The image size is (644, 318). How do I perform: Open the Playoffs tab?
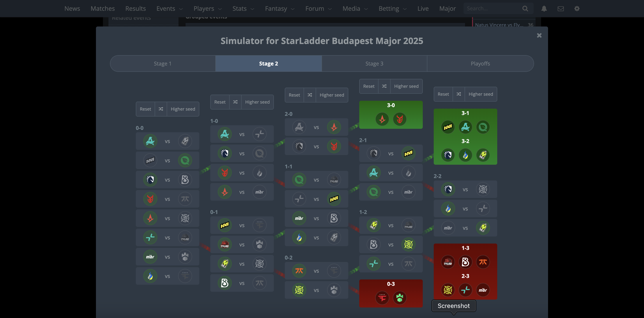tap(480, 64)
